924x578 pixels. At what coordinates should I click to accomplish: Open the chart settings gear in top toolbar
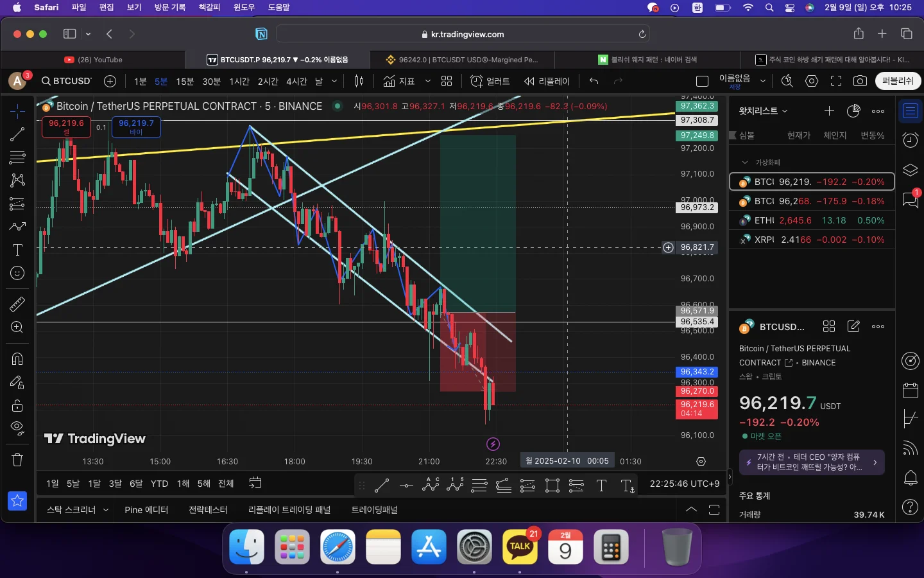812,81
